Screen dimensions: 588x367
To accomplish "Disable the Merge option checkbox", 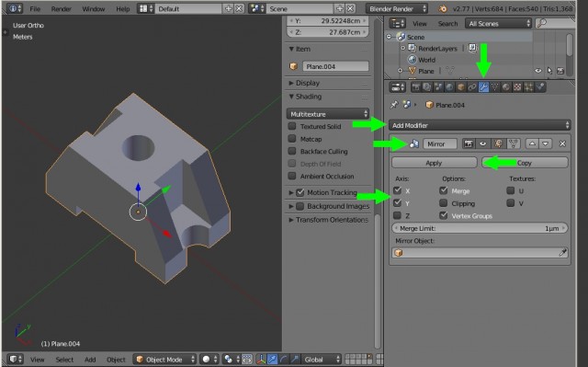I will pyautogui.click(x=443, y=190).
